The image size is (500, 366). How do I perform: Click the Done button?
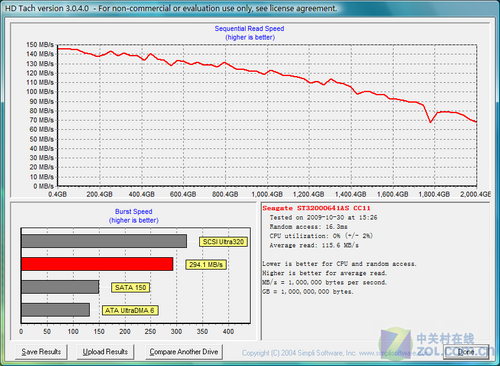(x=466, y=352)
